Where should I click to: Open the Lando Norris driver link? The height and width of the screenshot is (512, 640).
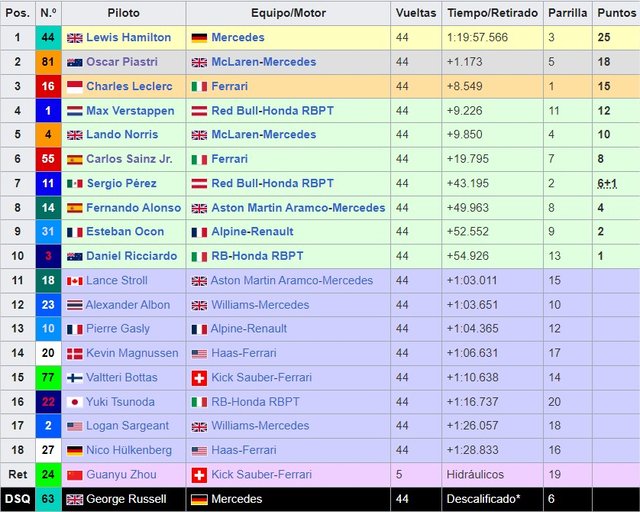[x=122, y=134]
